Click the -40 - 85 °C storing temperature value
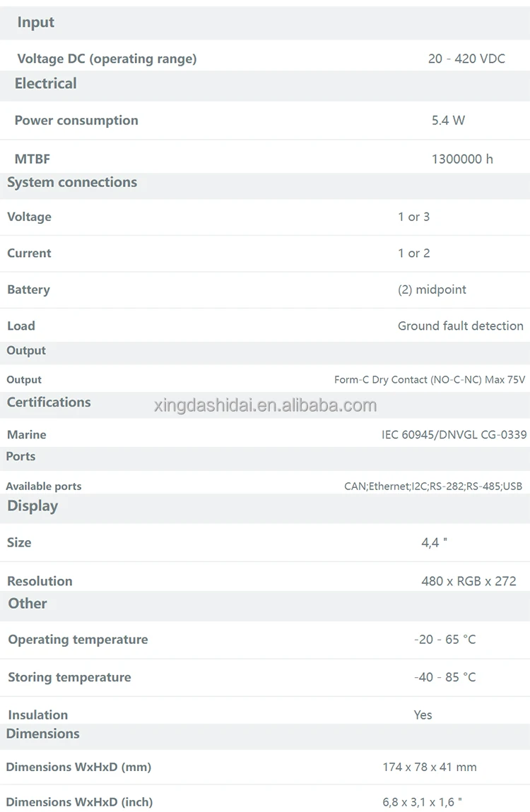Image resolution: width=530 pixels, height=812 pixels. coord(444,677)
